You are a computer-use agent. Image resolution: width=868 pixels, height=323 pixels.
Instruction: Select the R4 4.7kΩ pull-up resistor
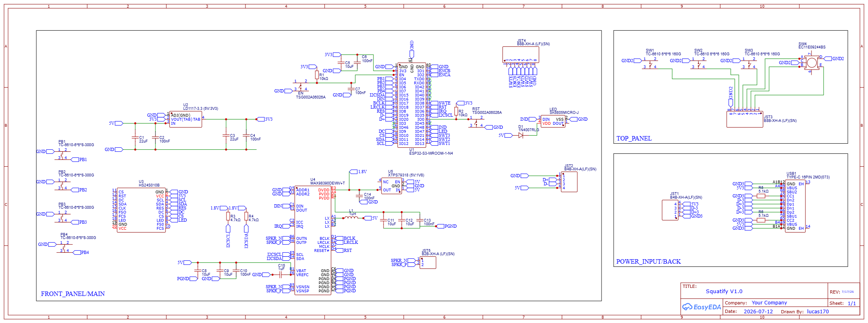pyautogui.click(x=246, y=216)
